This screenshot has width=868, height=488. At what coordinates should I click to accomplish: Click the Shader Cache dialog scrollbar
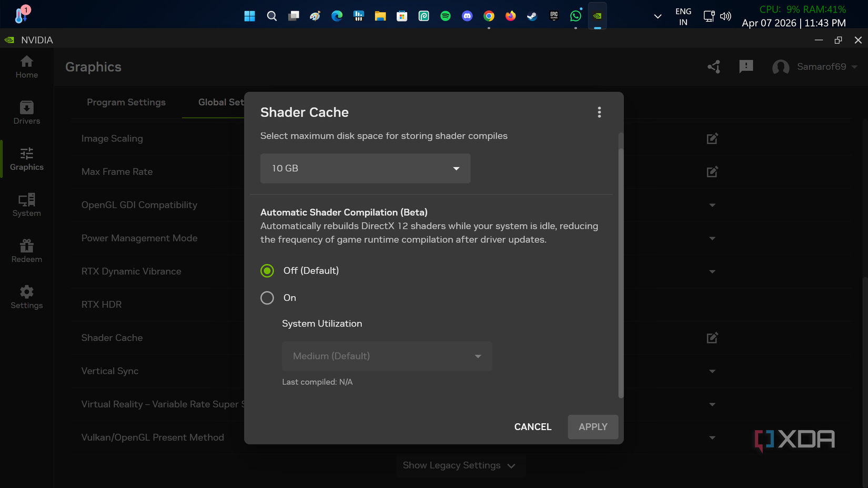point(621,273)
